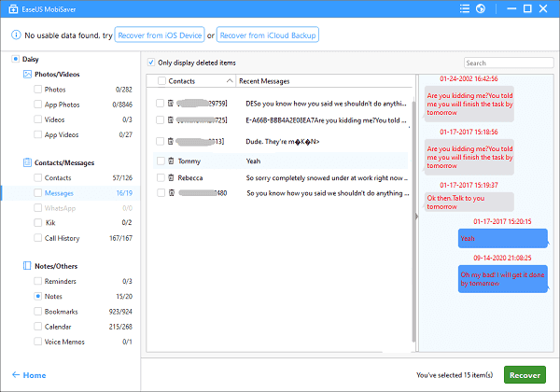Uncheck Only display deleted items
The height and width of the screenshot is (392, 560).
(x=152, y=63)
